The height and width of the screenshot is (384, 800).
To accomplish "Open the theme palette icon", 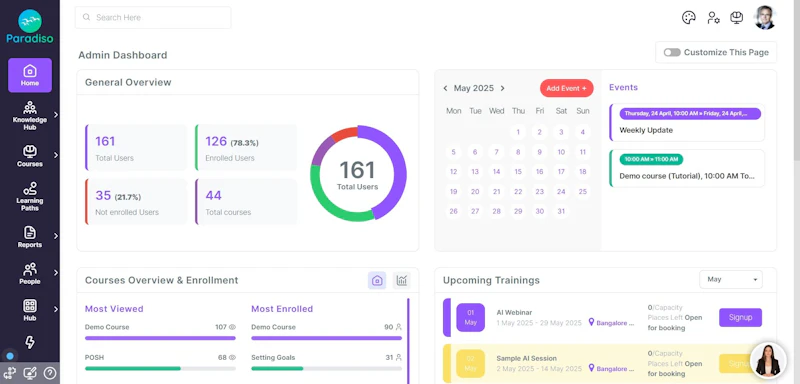I will (x=689, y=18).
